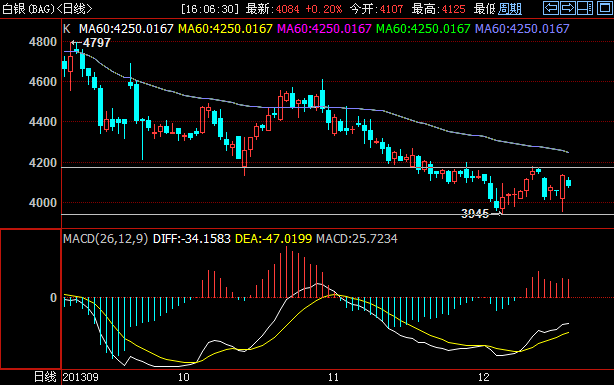614x385 pixels.
Task: Click the 白银(BAG)<日线> title
Action: click(47, 9)
